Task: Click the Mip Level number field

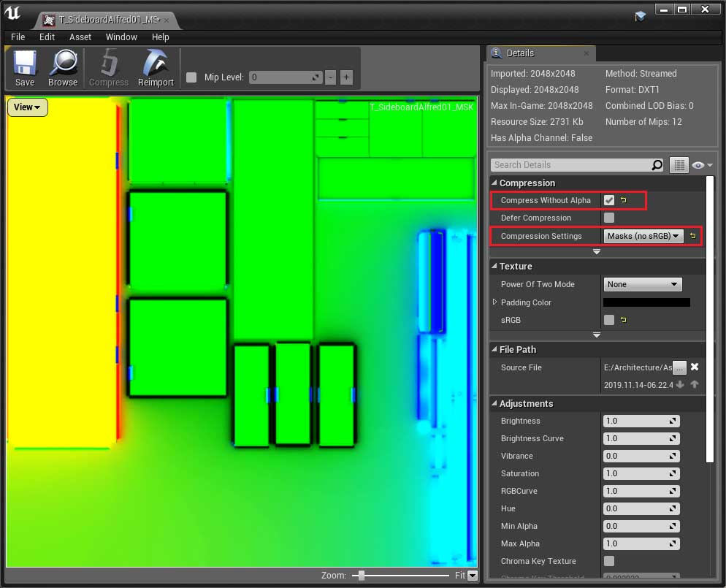Action: click(285, 77)
